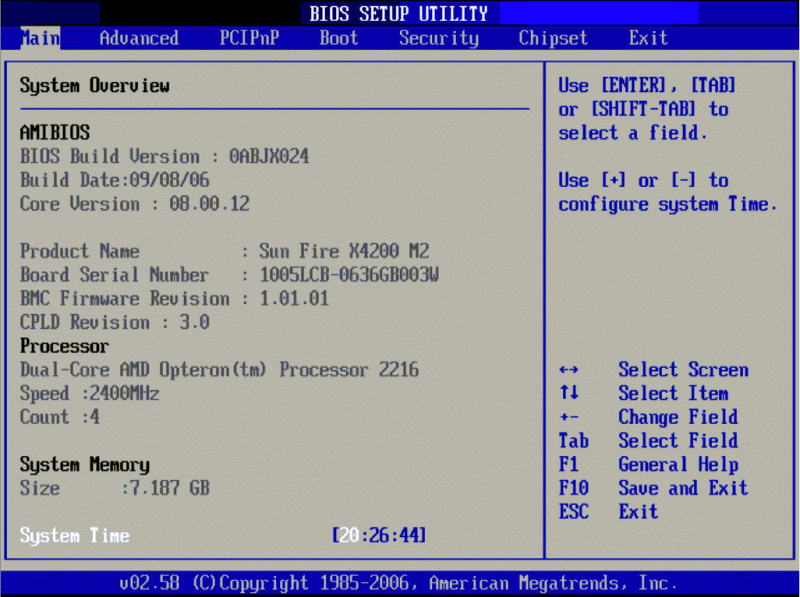This screenshot has width=800, height=597.
Task: Click serial value 1005LCB-0636GB003W
Action: pyautogui.click(x=349, y=275)
